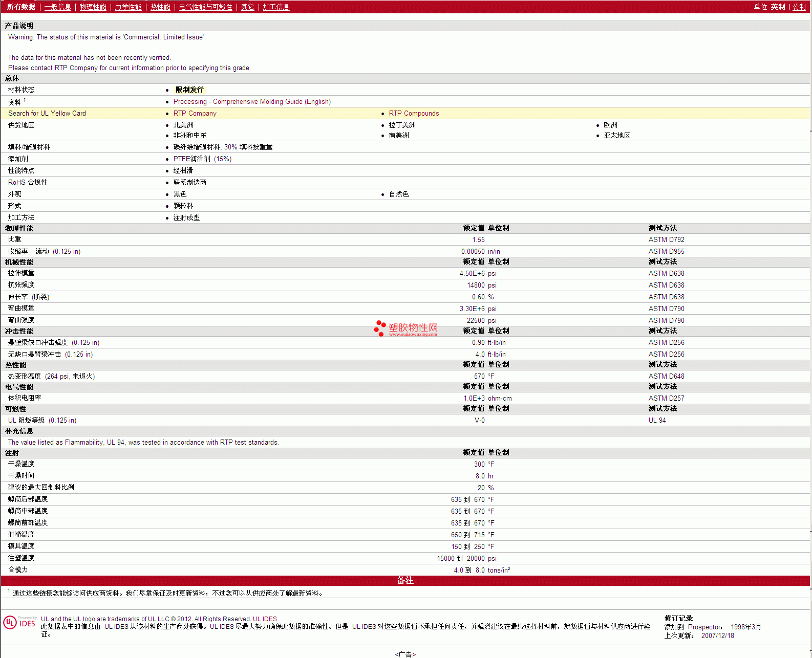Screen dimensions: 812x658
Task: Open the RTP Compounds link
Action: point(414,114)
